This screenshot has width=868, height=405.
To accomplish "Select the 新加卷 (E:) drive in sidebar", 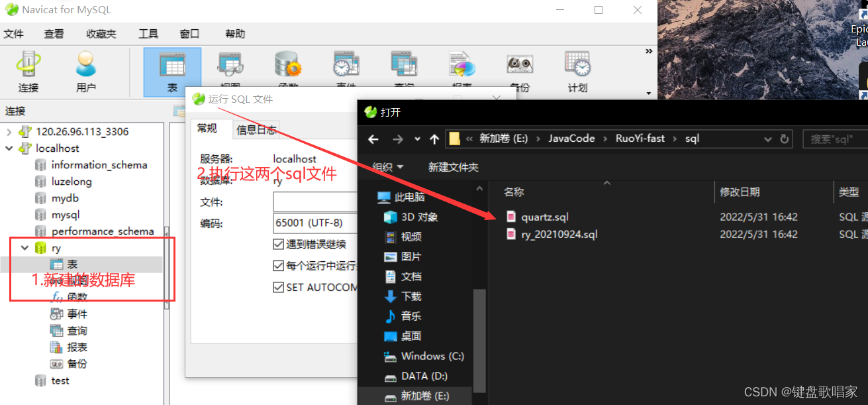I will pyautogui.click(x=417, y=396).
